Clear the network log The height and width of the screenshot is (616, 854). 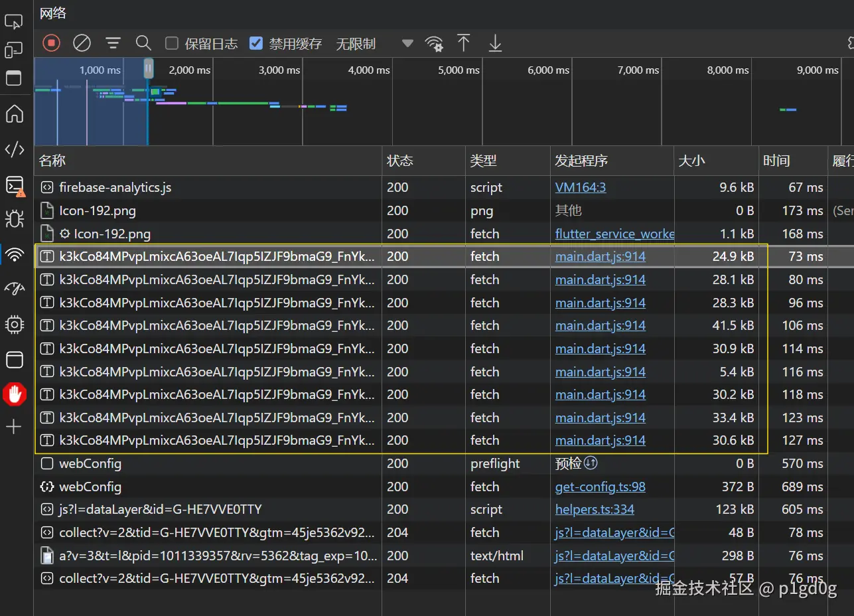coord(82,44)
